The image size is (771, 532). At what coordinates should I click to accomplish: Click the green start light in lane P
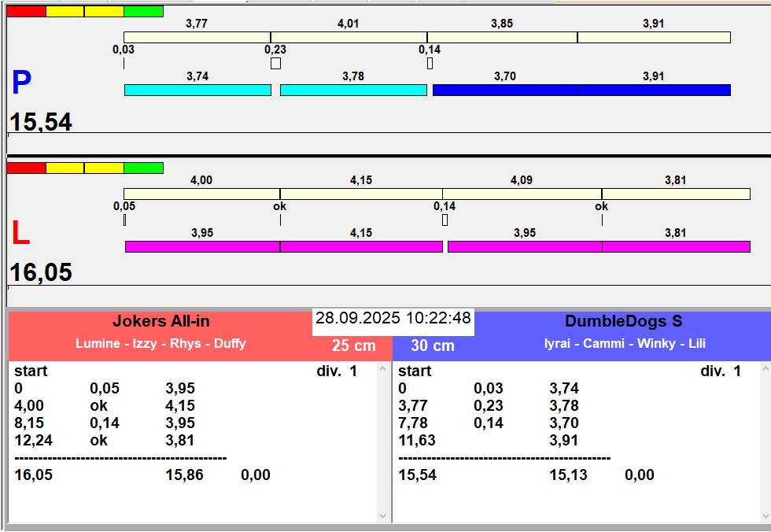click(x=143, y=11)
